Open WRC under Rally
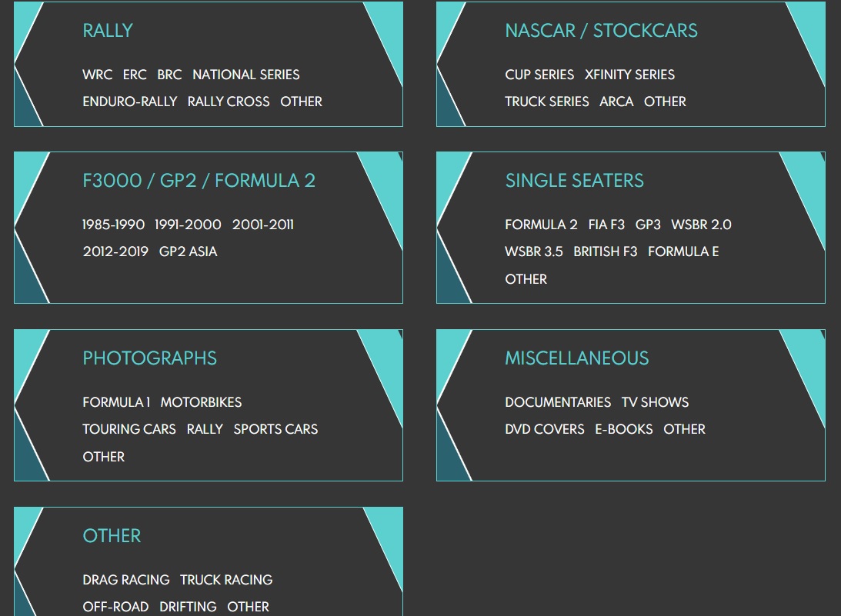Image resolution: width=841 pixels, height=616 pixels. click(x=98, y=75)
